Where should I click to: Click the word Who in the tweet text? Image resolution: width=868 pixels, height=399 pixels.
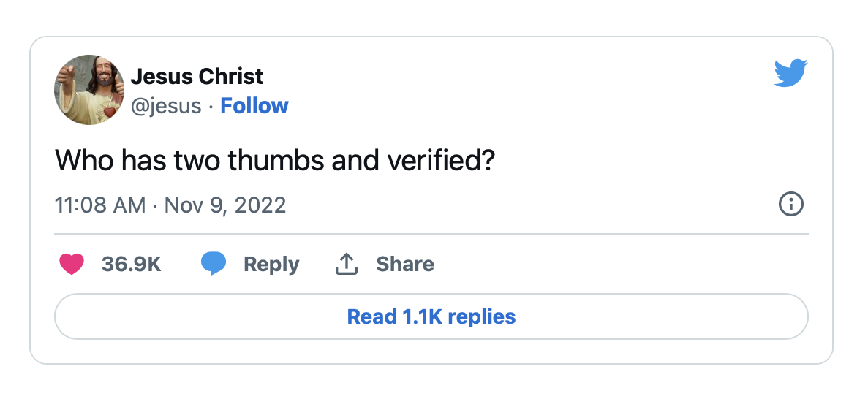[x=85, y=161]
